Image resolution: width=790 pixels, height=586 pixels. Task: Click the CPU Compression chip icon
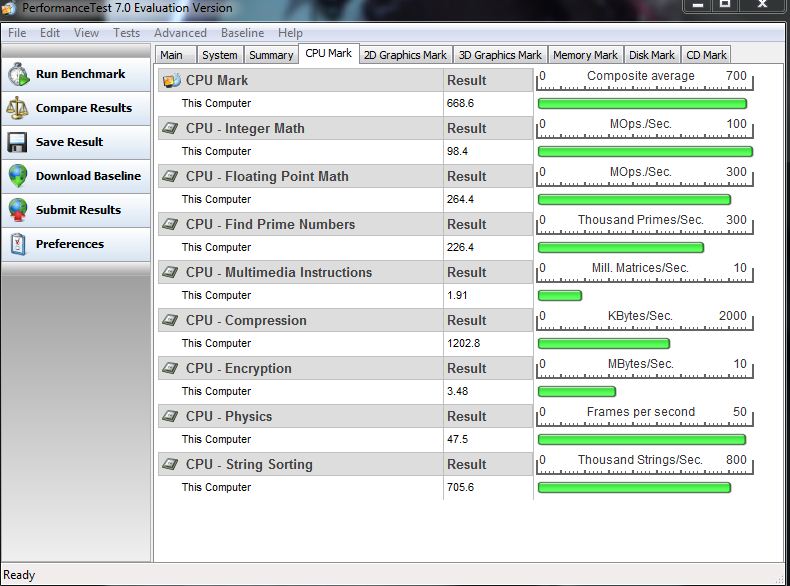[x=170, y=320]
